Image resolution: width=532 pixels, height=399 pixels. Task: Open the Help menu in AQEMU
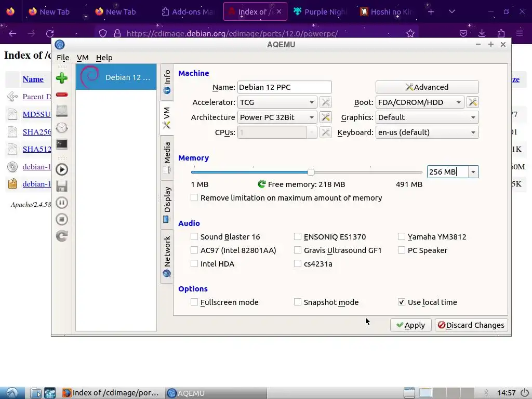coord(104,58)
